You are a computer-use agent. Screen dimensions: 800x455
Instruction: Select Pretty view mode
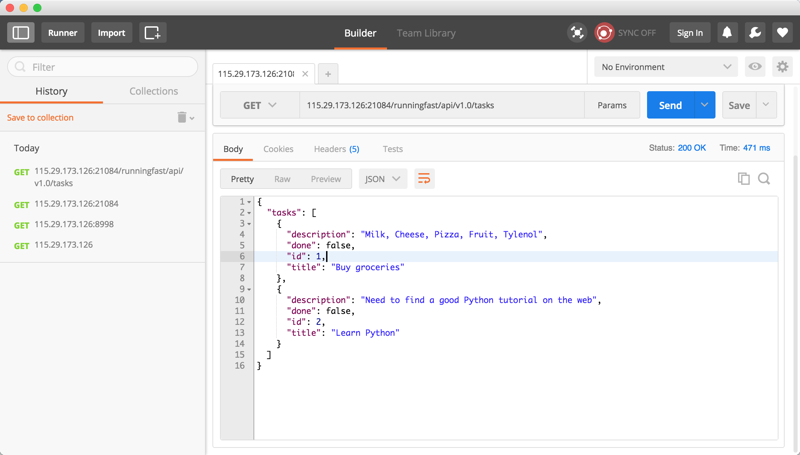(242, 179)
